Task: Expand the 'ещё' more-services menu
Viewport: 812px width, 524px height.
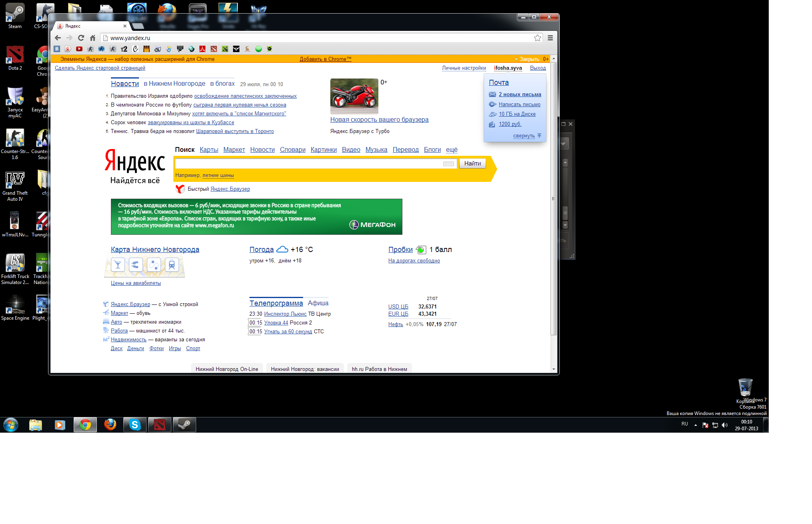Action: coord(452,149)
